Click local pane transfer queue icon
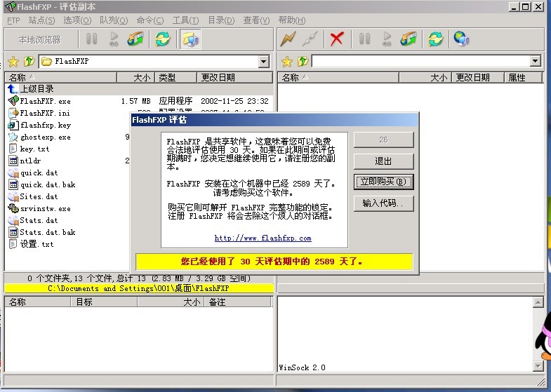 tap(135, 39)
